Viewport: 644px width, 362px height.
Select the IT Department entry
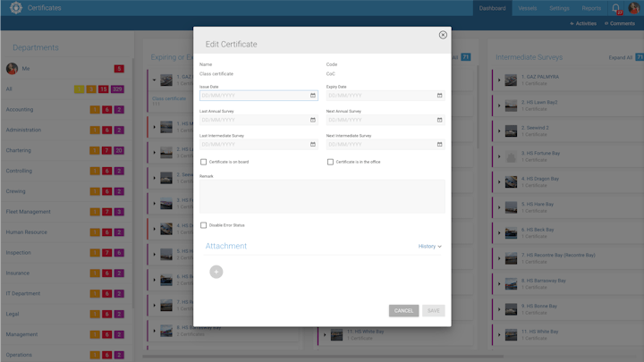tap(23, 293)
